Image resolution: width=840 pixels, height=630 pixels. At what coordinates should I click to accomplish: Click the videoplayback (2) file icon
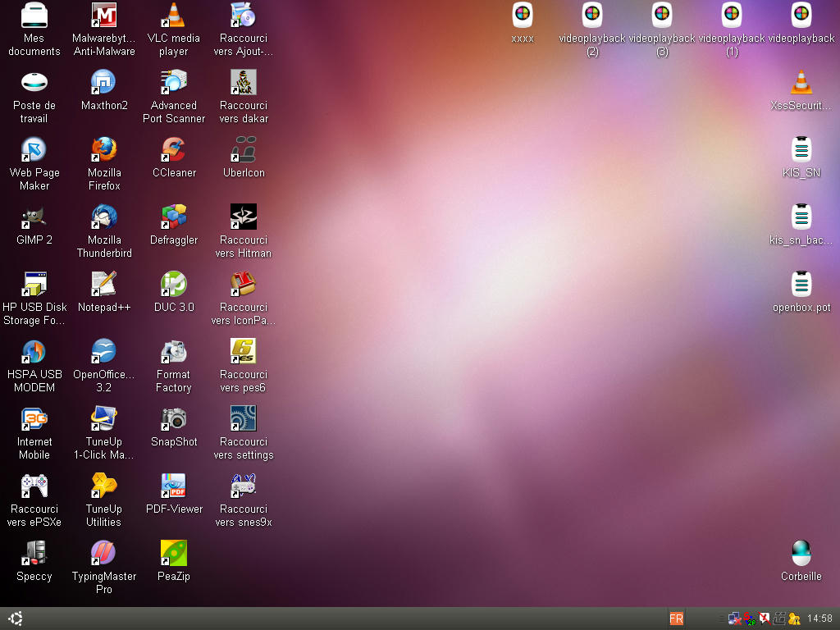point(592,15)
